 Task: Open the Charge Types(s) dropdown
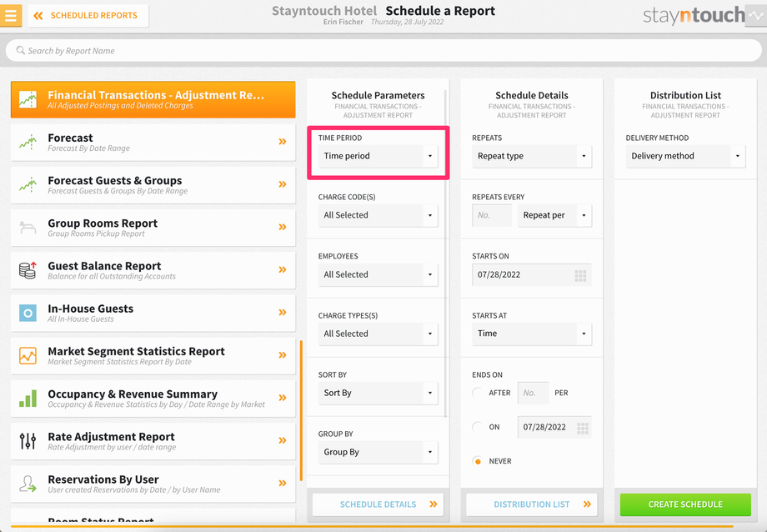point(378,334)
